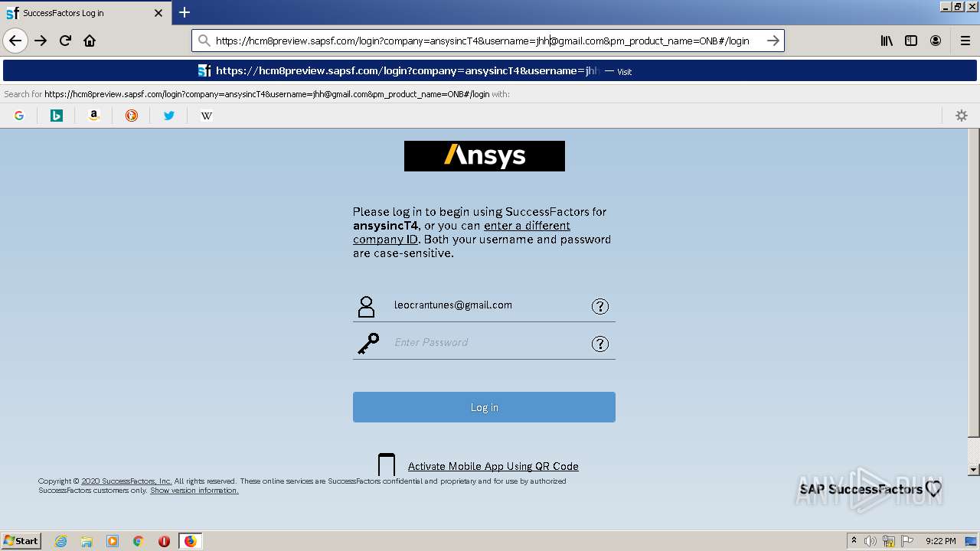
Task: Open the browser home page
Action: [90, 41]
